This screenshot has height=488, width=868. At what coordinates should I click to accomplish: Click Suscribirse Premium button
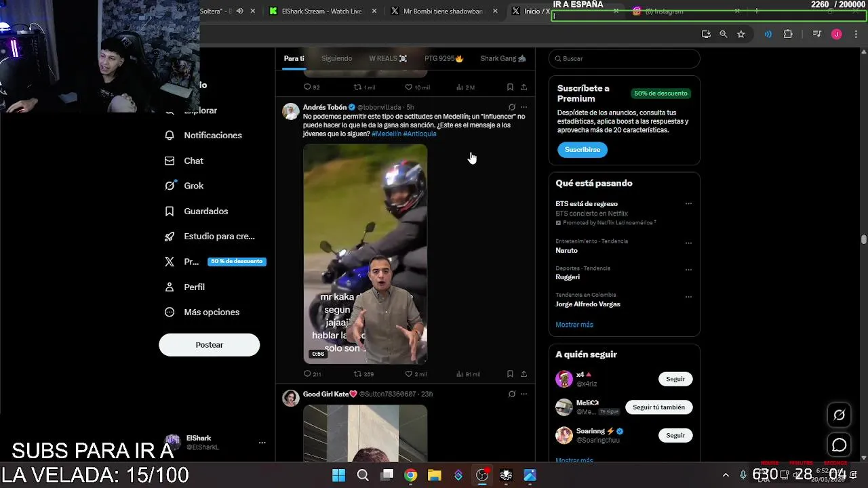point(583,150)
